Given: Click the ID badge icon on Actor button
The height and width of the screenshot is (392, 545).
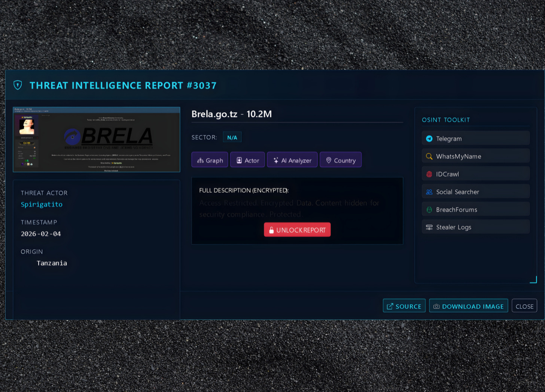Looking at the screenshot, I should pos(239,160).
